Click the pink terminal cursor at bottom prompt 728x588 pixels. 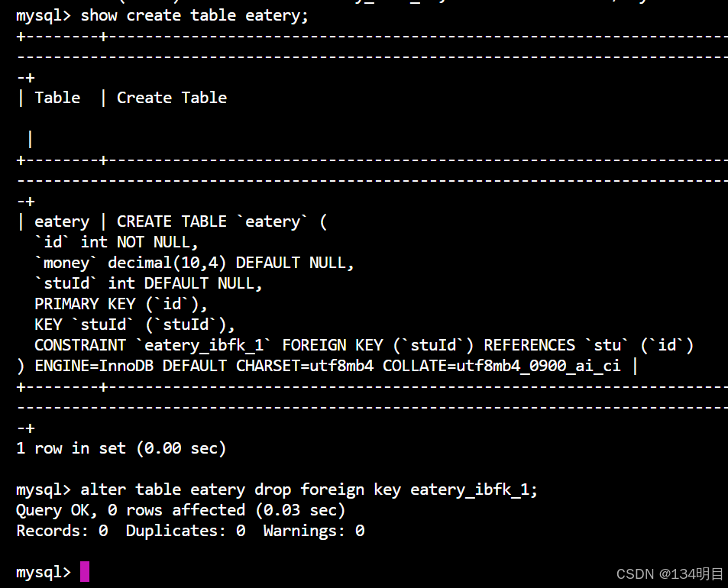click(85, 570)
